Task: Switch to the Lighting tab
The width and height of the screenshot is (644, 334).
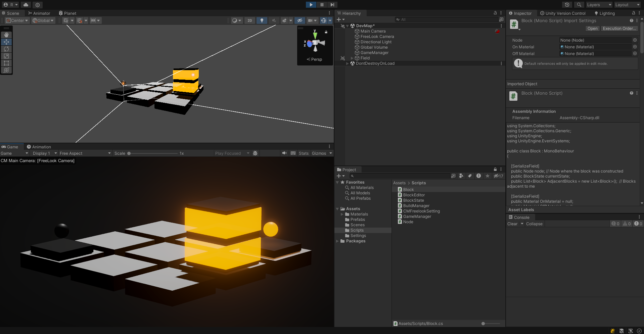Action: coord(604,13)
